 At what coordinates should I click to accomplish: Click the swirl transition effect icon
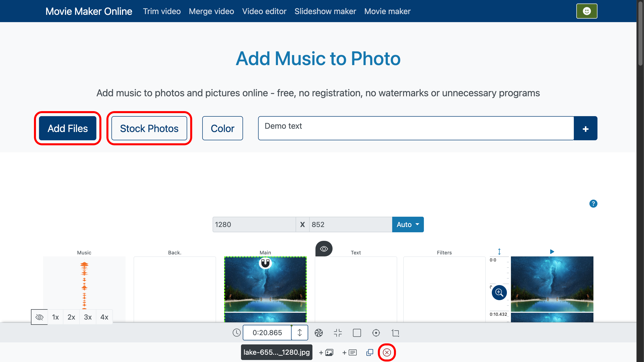[318, 333]
